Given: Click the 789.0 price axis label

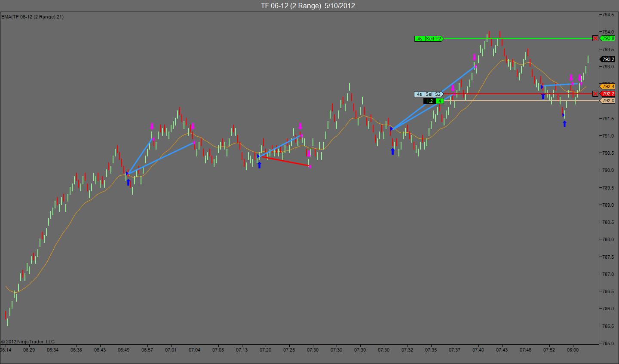Looking at the screenshot, I should pyautogui.click(x=608, y=205).
